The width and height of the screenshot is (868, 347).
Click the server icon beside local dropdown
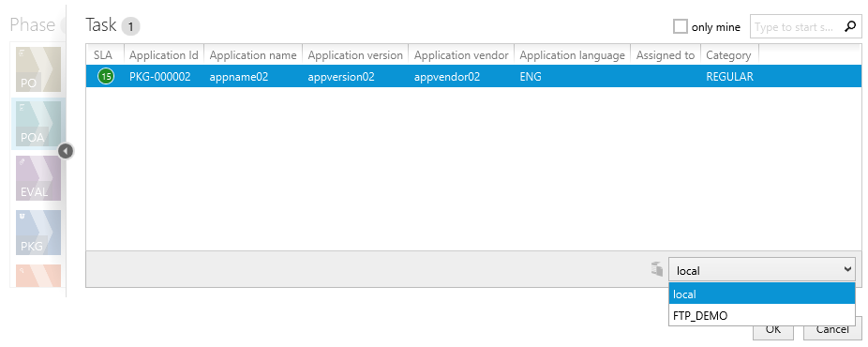[657, 269]
